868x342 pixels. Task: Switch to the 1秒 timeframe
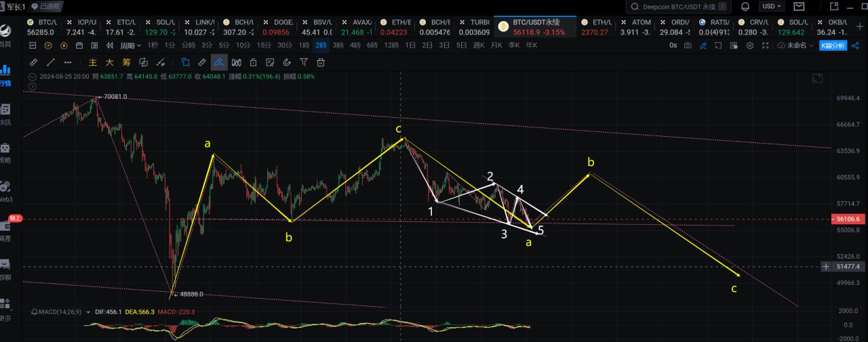pyautogui.click(x=153, y=45)
